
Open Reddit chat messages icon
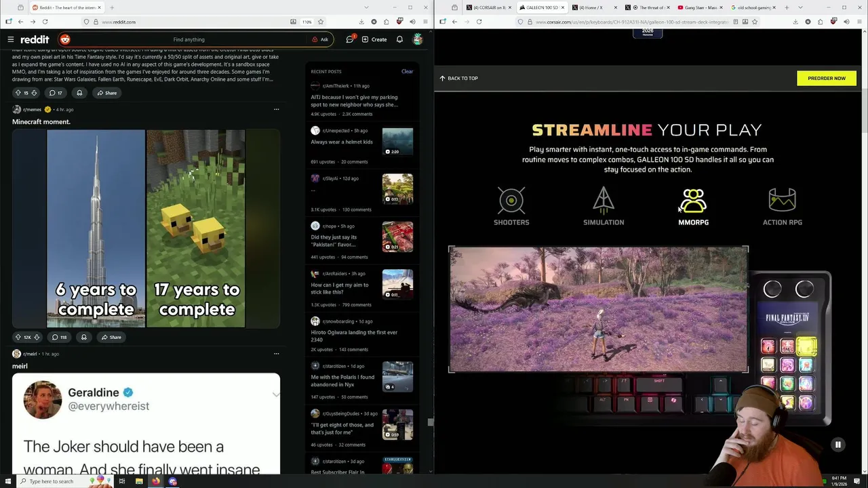coord(350,39)
